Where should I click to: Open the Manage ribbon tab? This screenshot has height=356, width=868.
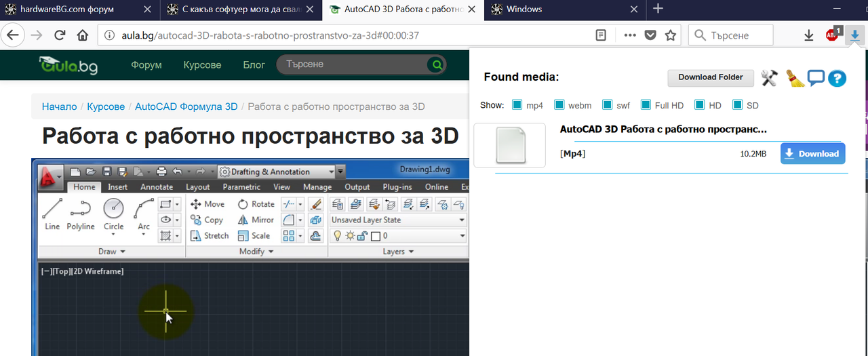pyautogui.click(x=317, y=187)
